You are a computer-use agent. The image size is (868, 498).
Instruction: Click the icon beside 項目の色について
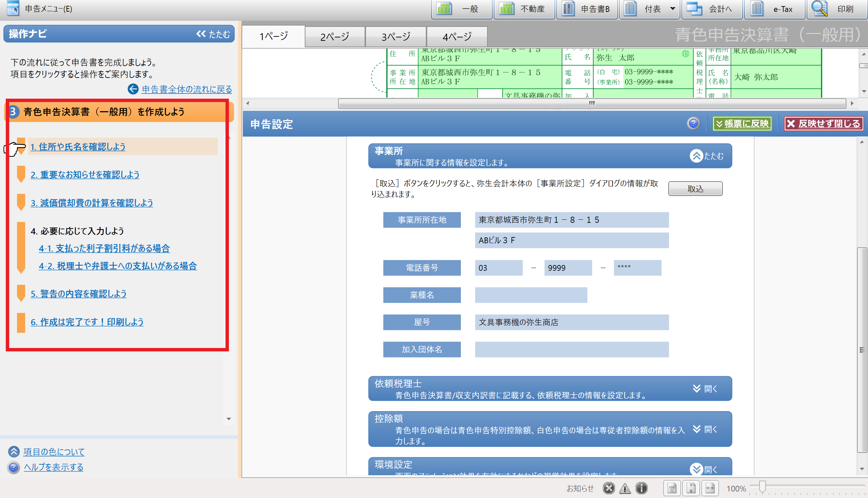pos(14,452)
